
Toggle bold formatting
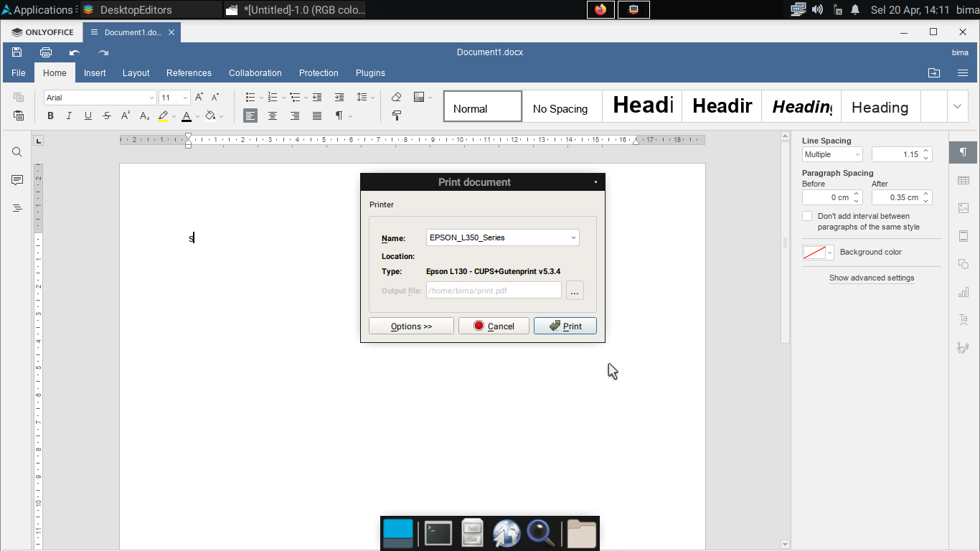50,116
